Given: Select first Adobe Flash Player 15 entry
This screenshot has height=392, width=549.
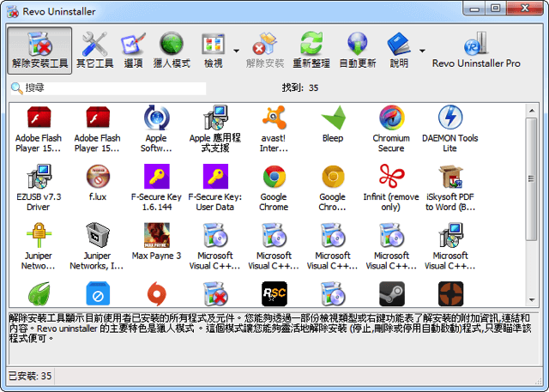Looking at the screenshot, I should (x=39, y=130).
